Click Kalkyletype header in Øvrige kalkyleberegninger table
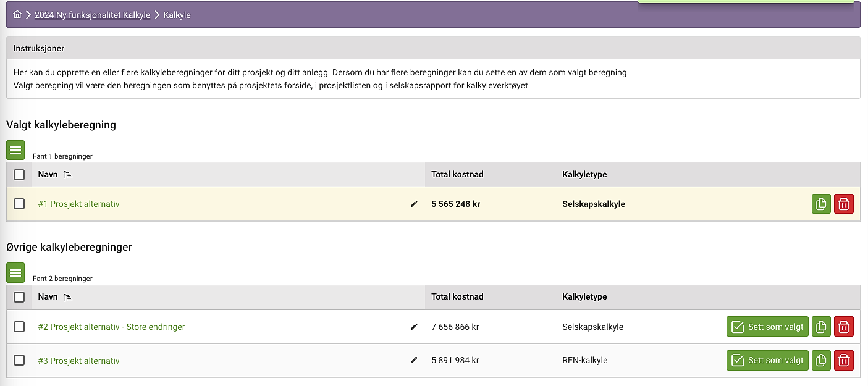Screen dimensions: 868x386 tap(584, 297)
